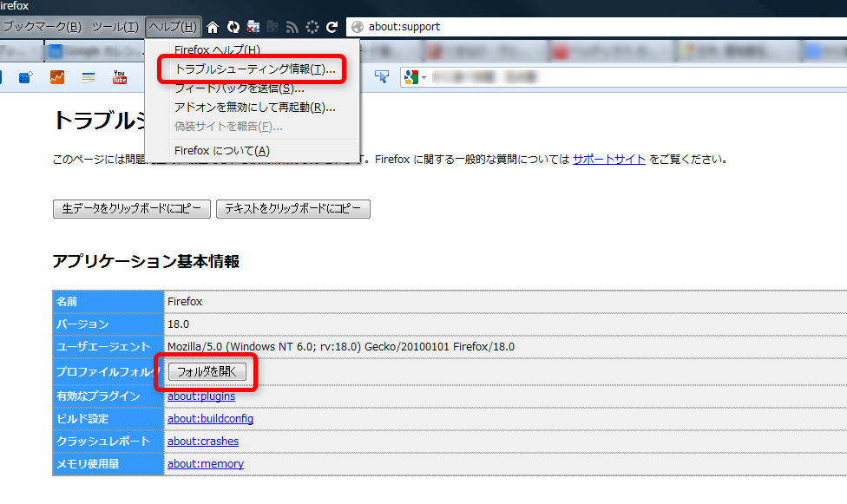
Task: Click the globe site identity icon
Action: pos(357,27)
